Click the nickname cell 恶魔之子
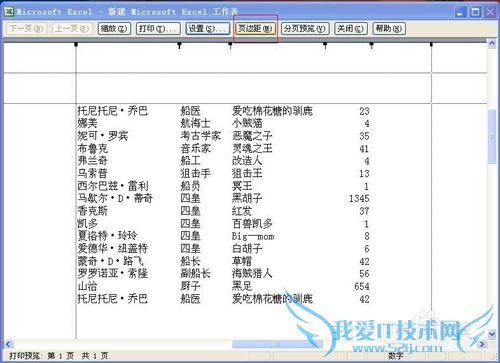This screenshot has width=500, height=363. point(252,136)
